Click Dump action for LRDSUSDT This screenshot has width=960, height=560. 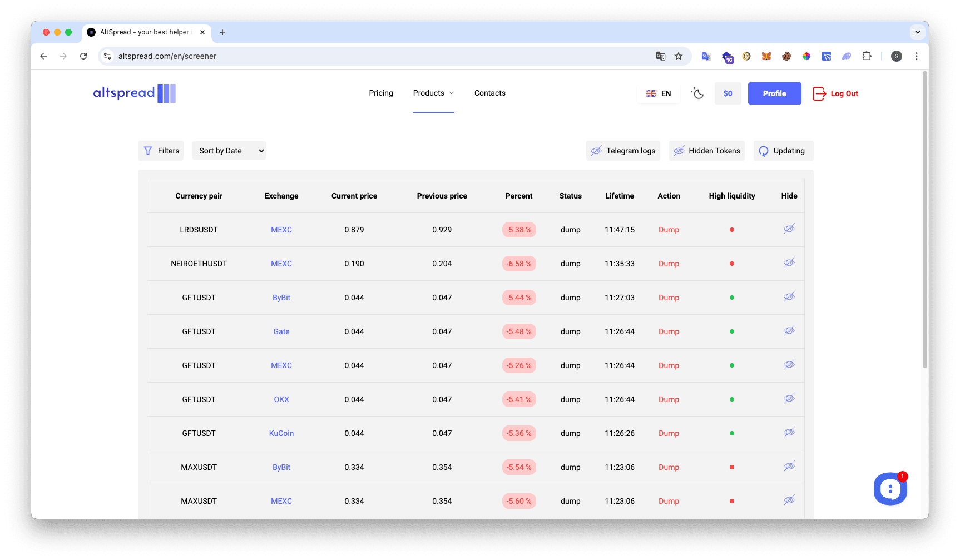pyautogui.click(x=669, y=230)
